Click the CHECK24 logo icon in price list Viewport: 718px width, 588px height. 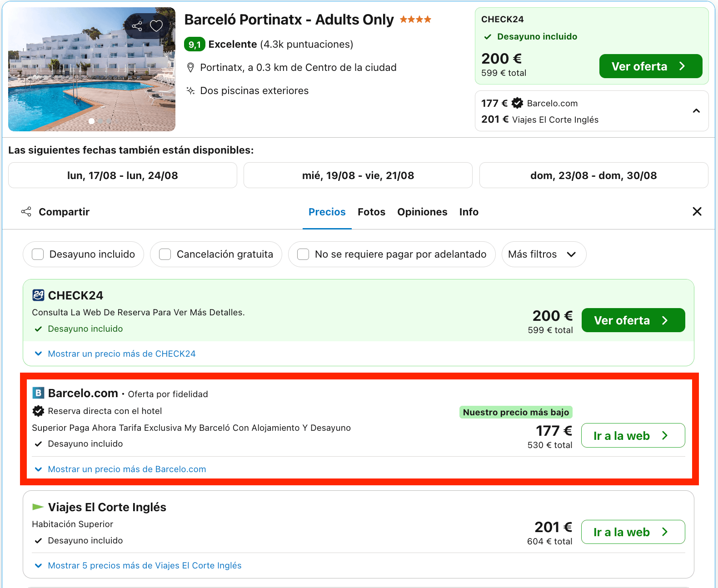(38, 295)
